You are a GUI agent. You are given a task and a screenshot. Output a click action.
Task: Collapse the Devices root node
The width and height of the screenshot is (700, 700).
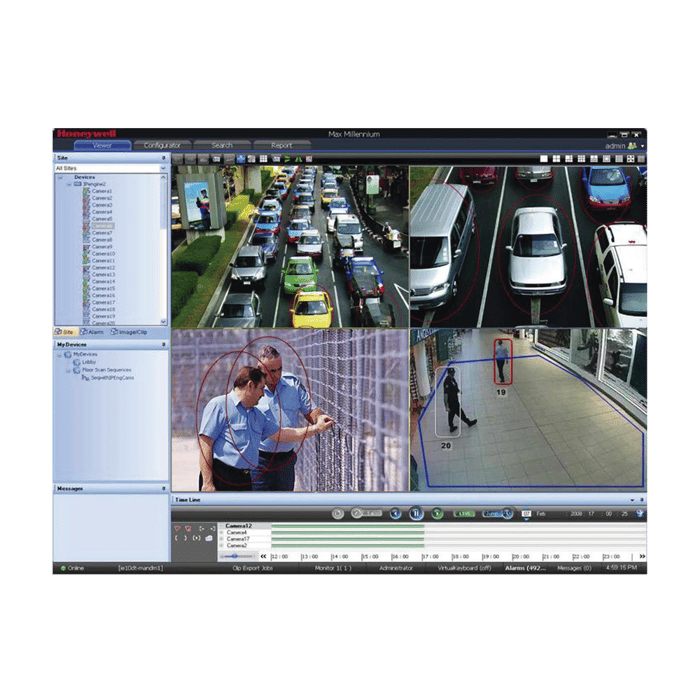(61, 177)
